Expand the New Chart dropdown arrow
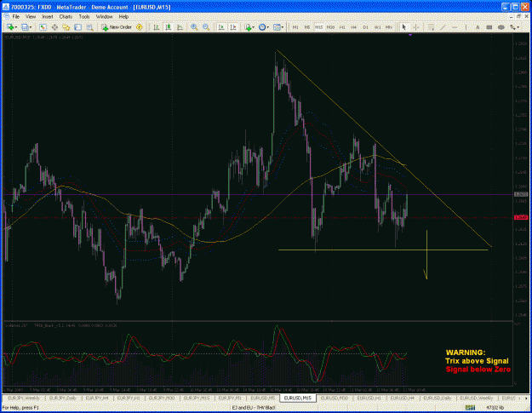The image size is (532, 413). (16, 27)
